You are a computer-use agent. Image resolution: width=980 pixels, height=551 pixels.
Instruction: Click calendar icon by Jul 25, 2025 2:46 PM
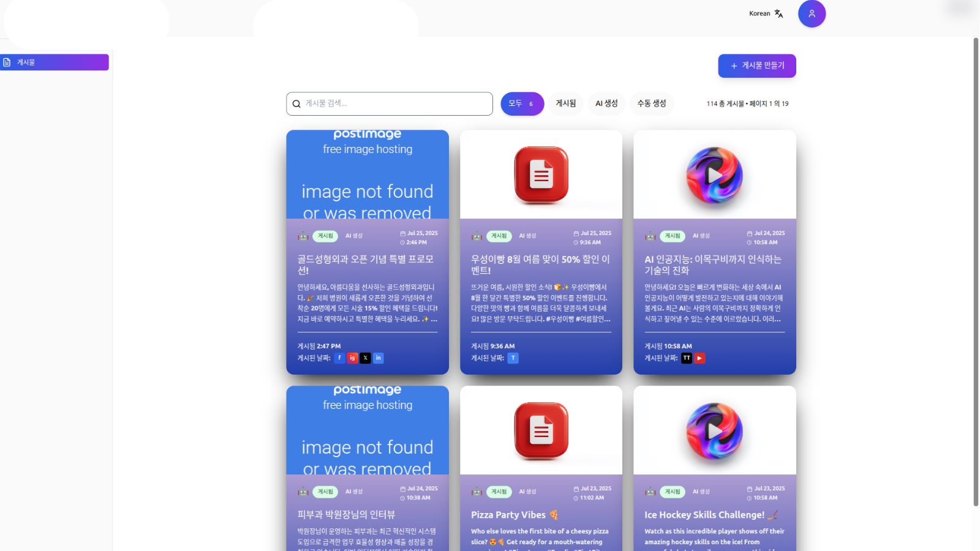click(403, 233)
